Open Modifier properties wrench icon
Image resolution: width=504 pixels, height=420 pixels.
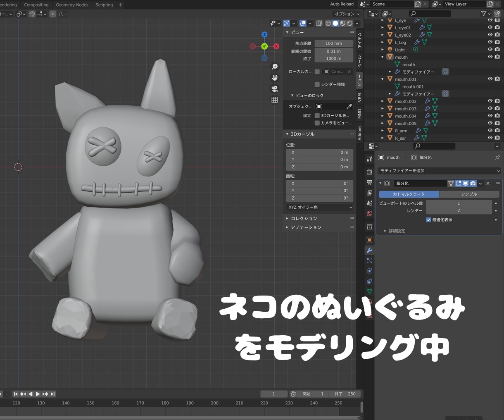coord(369,250)
